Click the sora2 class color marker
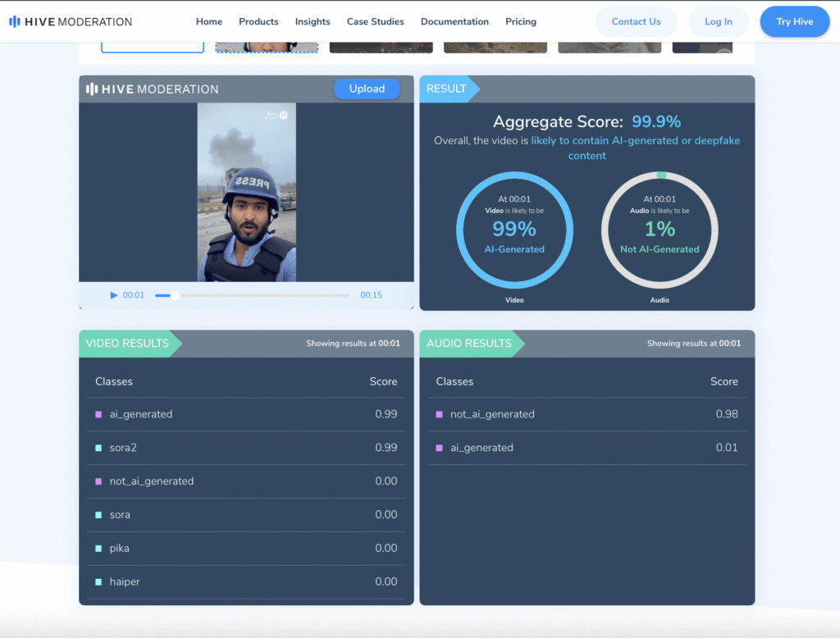The width and height of the screenshot is (840, 638). [x=98, y=448]
